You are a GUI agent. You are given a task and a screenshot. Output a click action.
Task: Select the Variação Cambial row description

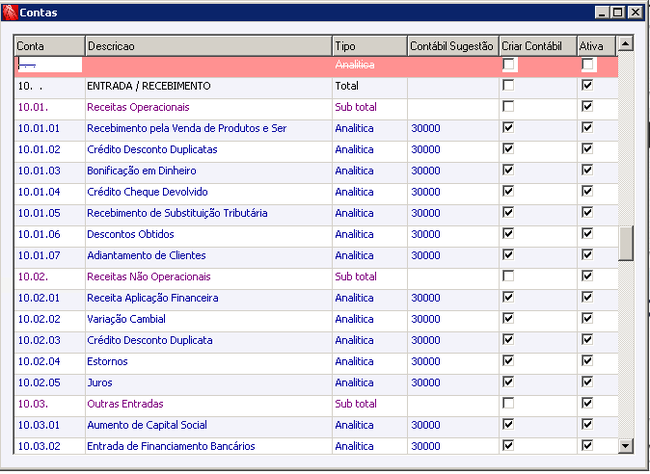(x=126, y=319)
